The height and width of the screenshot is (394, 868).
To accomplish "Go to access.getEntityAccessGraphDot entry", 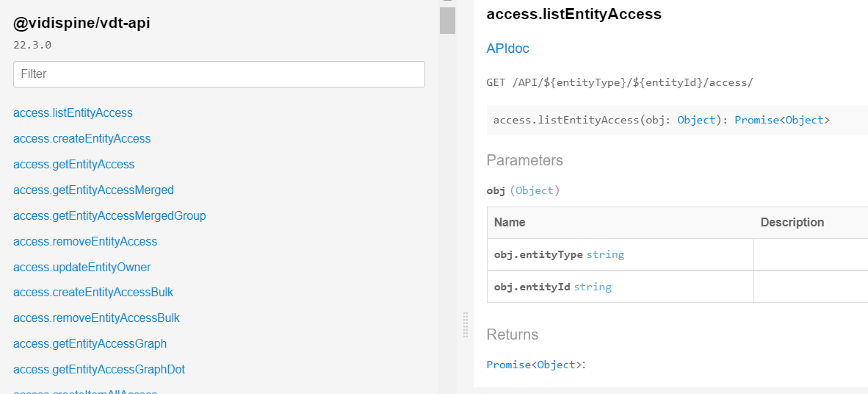I will click(99, 370).
